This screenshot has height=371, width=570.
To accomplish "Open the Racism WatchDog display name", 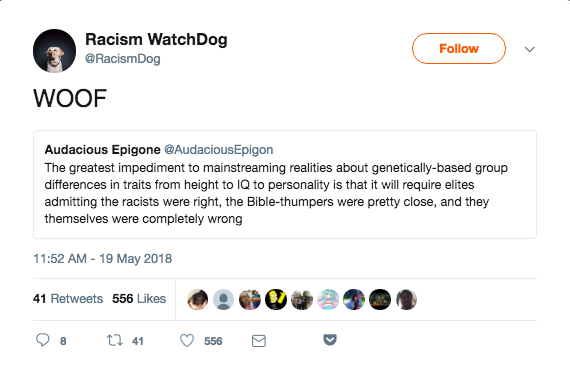I will point(156,39).
